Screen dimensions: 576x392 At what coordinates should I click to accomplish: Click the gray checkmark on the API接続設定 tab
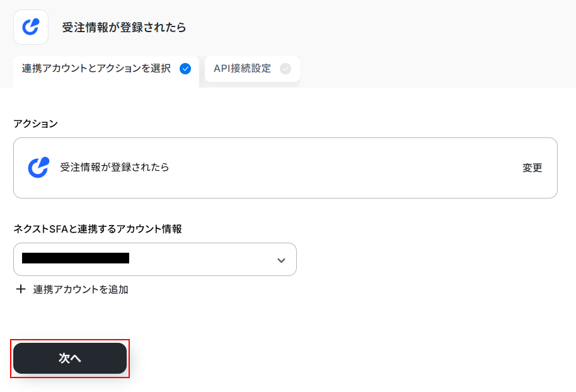pos(285,69)
